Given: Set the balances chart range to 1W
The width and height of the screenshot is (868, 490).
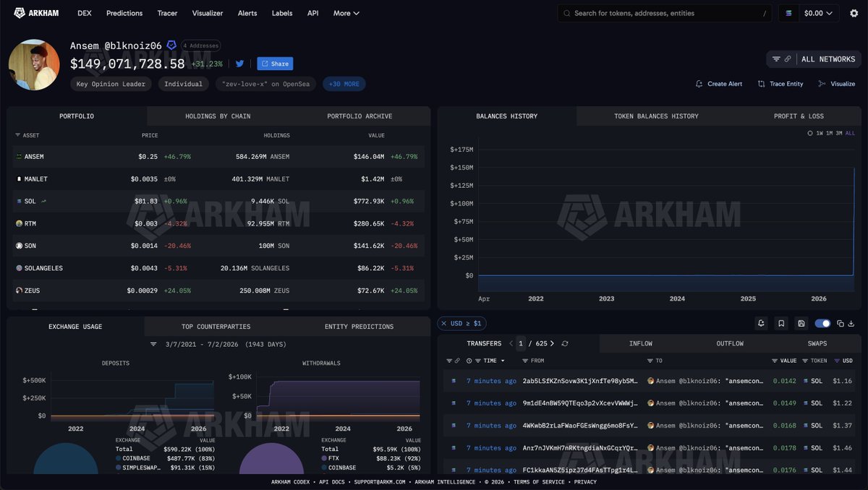Looking at the screenshot, I should point(820,133).
